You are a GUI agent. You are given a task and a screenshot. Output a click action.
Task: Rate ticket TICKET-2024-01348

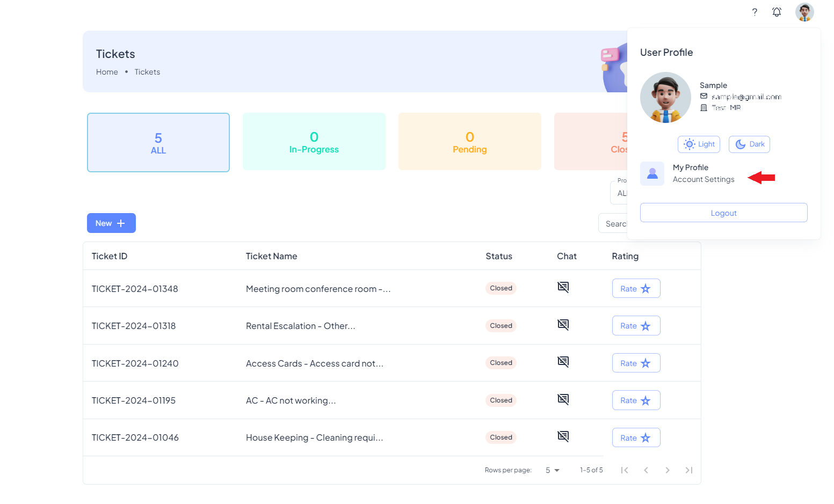636,288
